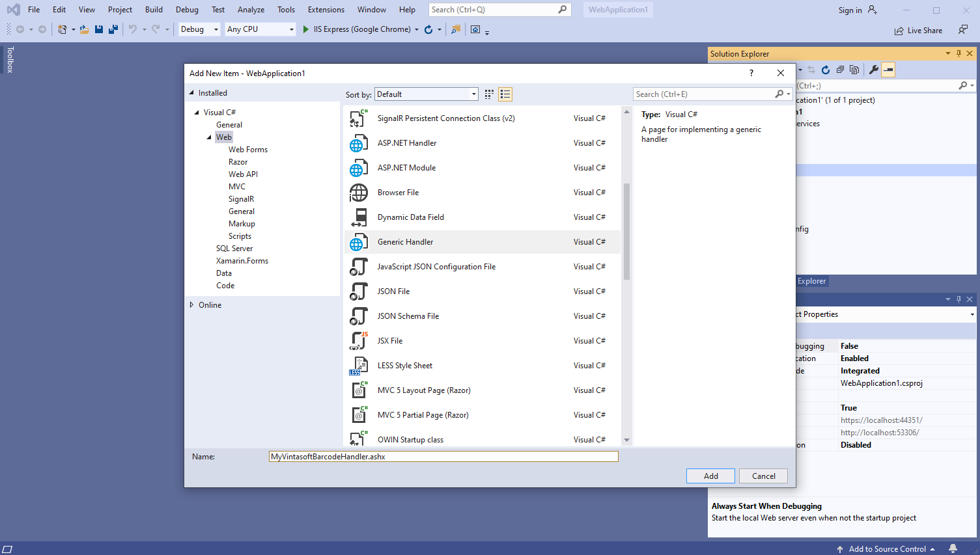This screenshot has width=980, height=555.
Task: Click the Show All Files icon
Action: click(x=854, y=70)
